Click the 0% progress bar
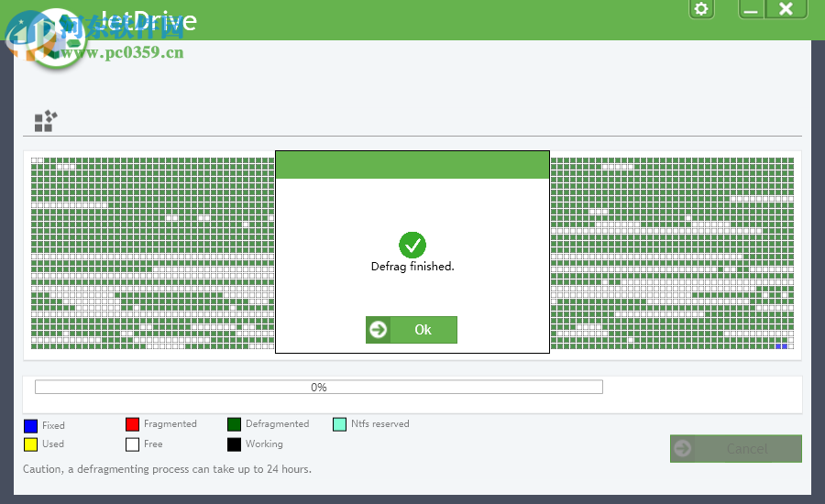 [319, 388]
